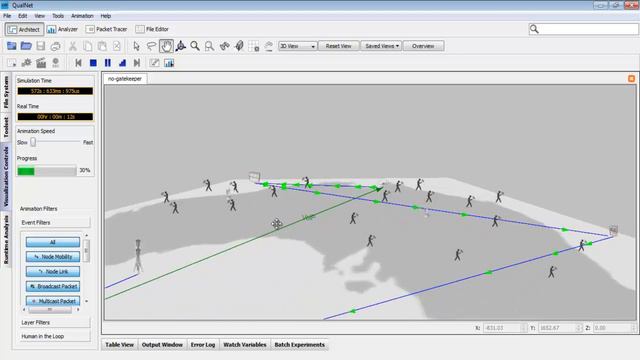This screenshot has width=640, height=360.
Task: Click the binoculars find icon
Action: coord(224,46)
